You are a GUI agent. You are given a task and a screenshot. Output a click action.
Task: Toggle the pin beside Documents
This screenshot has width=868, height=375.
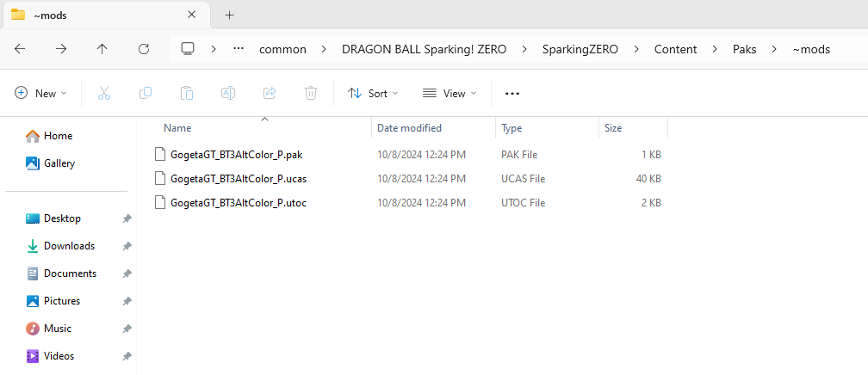point(127,274)
